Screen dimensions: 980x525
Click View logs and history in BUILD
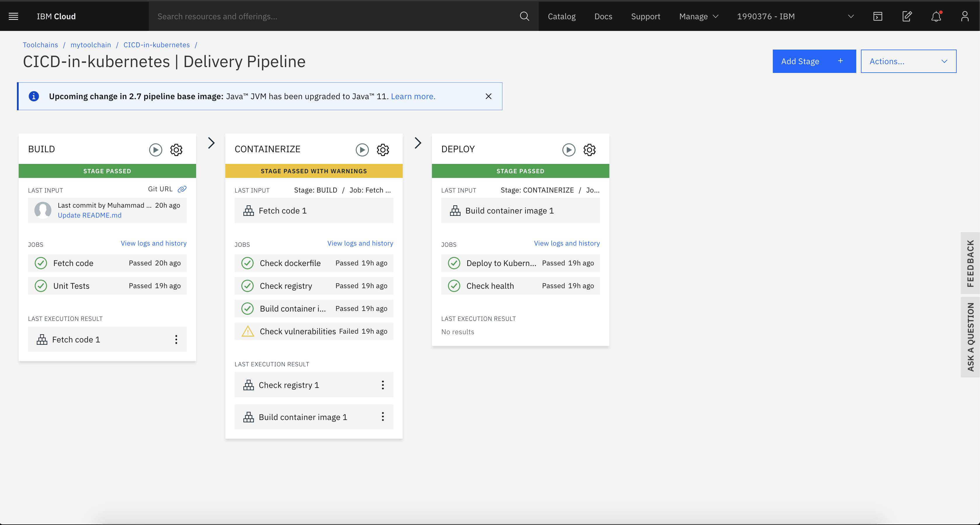point(153,243)
